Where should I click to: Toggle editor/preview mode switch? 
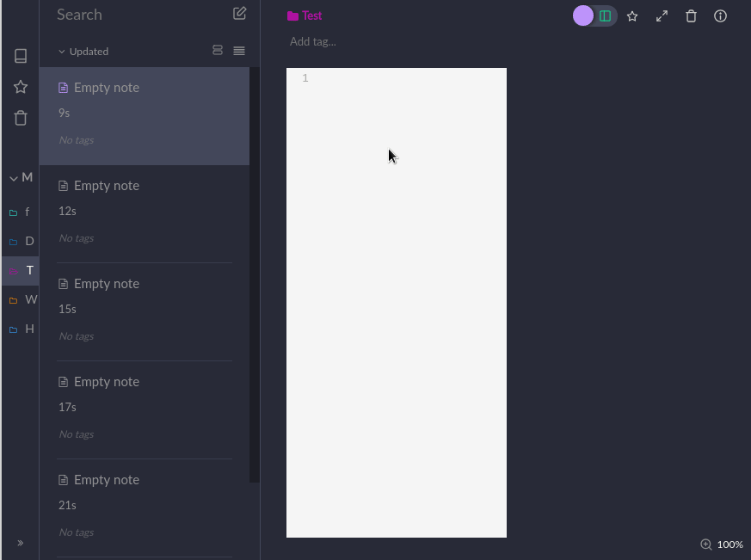coord(594,15)
